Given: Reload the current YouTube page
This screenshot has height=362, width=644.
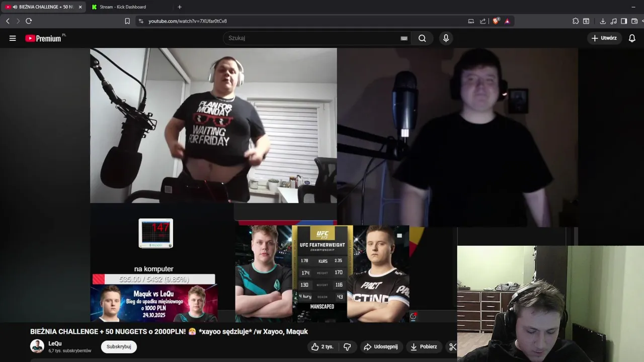Looking at the screenshot, I should [x=29, y=21].
